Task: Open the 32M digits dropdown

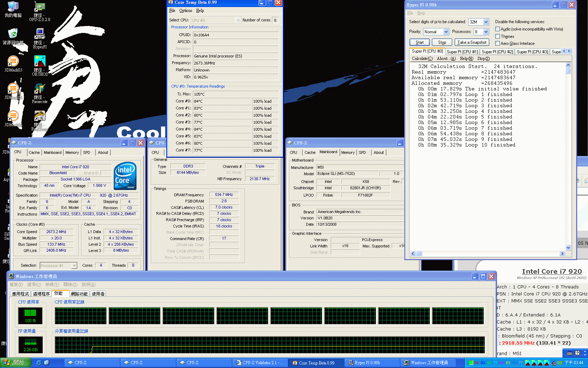Action: [486, 22]
